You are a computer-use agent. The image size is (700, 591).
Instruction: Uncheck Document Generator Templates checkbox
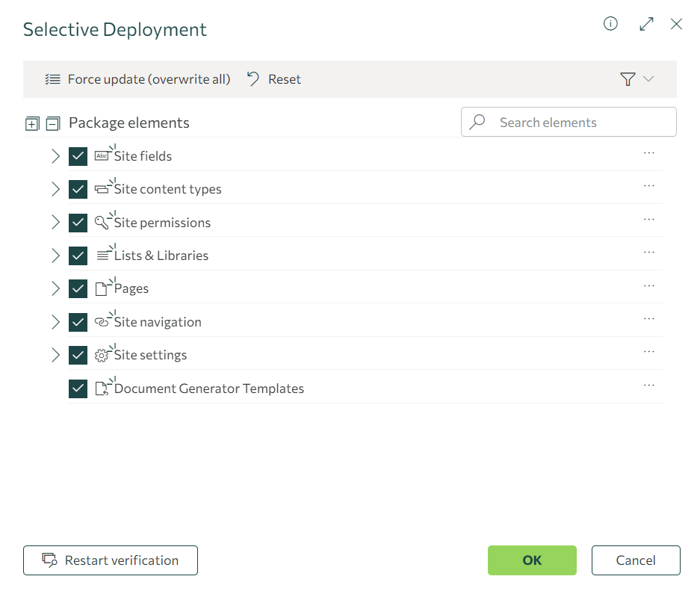click(78, 389)
